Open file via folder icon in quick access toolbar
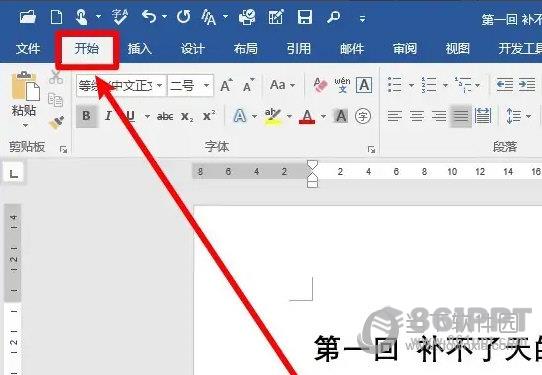This screenshot has width=542, height=375. point(28,17)
